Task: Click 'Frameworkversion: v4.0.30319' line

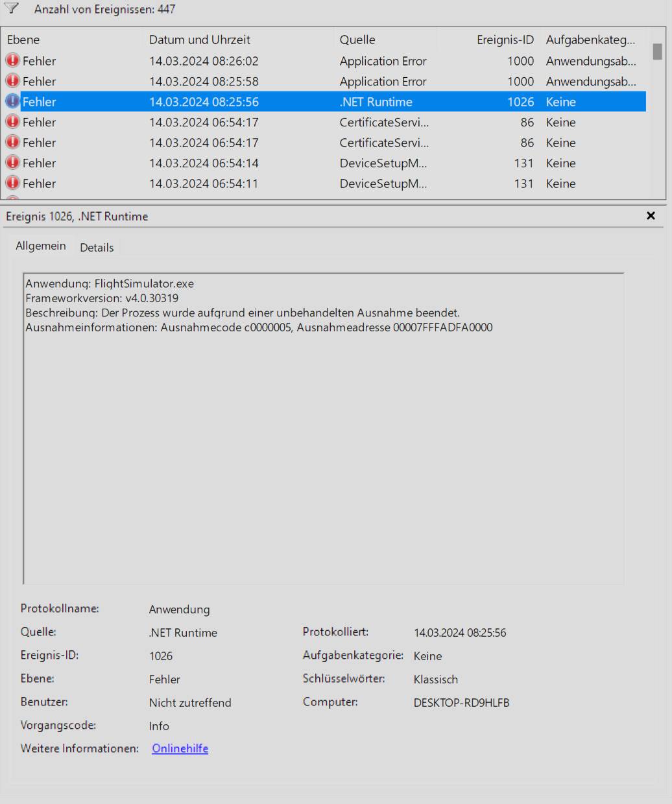Action: point(102,298)
